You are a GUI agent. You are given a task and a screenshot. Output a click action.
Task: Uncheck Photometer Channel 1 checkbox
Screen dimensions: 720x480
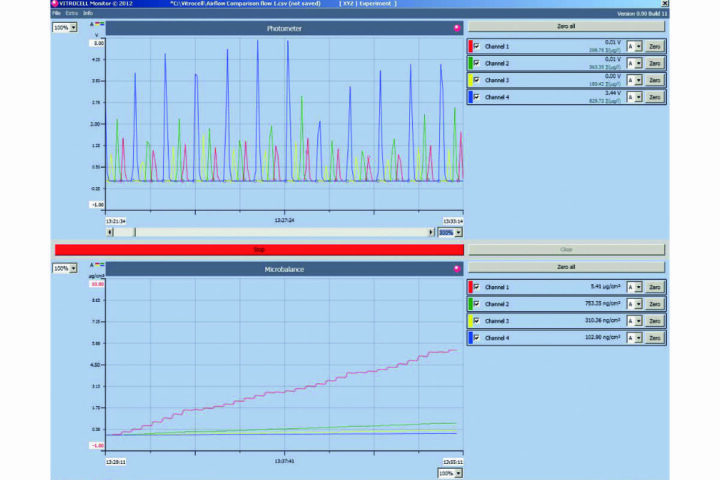(x=477, y=47)
